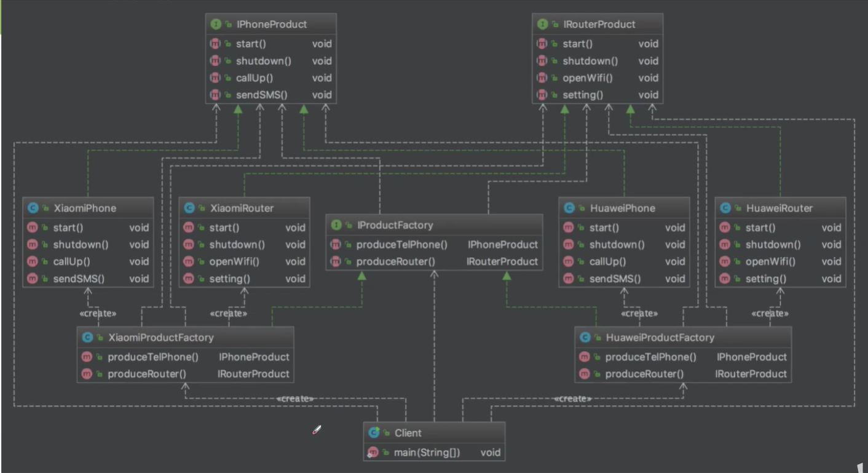Click method icon of IPhoneProduct start()

[215, 44]
